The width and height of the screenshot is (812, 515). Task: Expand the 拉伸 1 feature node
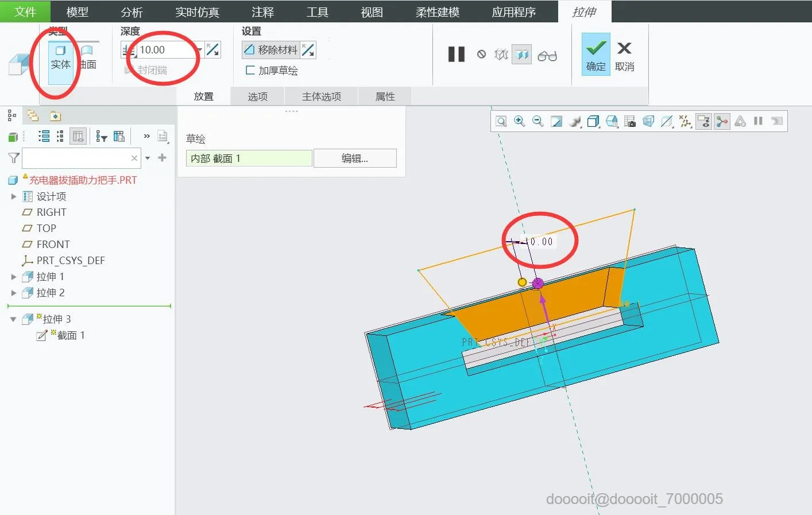point(14,277)
